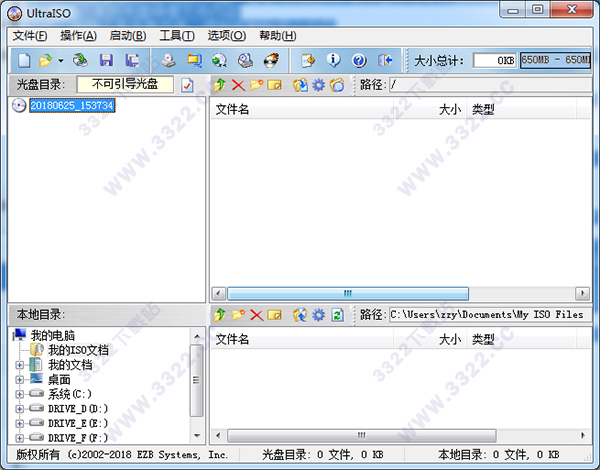
Task: Click 文件名 column header in local list
Action: tap(302, 339)
